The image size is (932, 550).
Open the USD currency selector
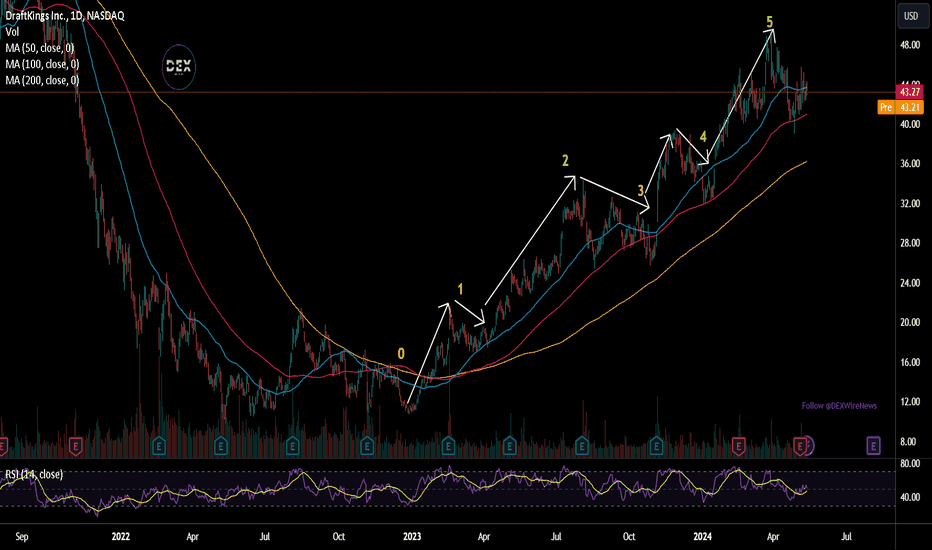point(911,16)
